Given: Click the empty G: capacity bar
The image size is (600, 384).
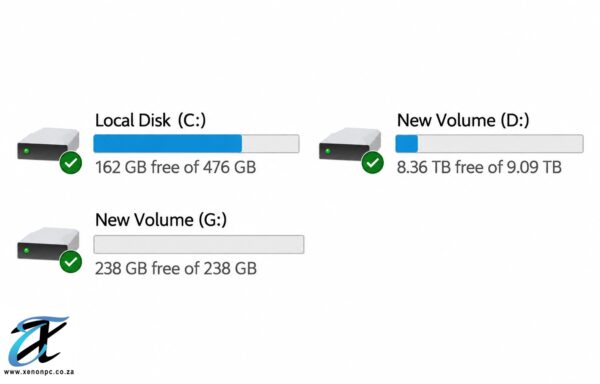Looking at the screenshot, I should 199,244.
